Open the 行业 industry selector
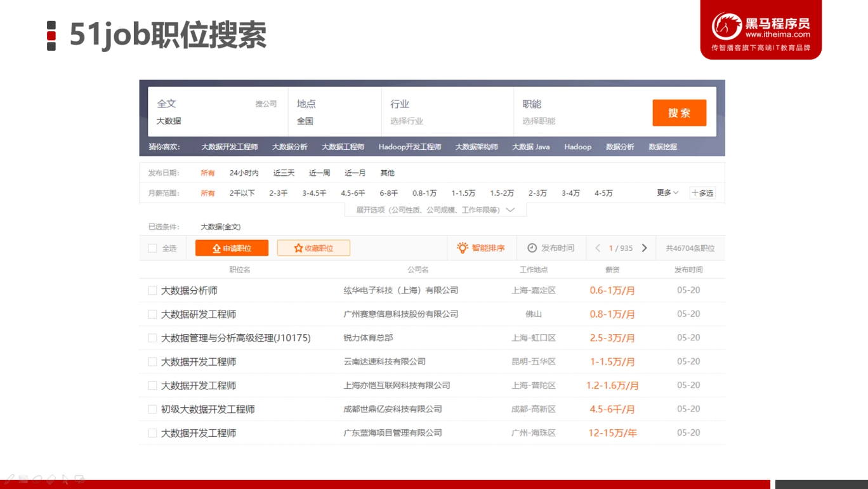This screenshot has height=489, width=868. [x=447, y=112]
